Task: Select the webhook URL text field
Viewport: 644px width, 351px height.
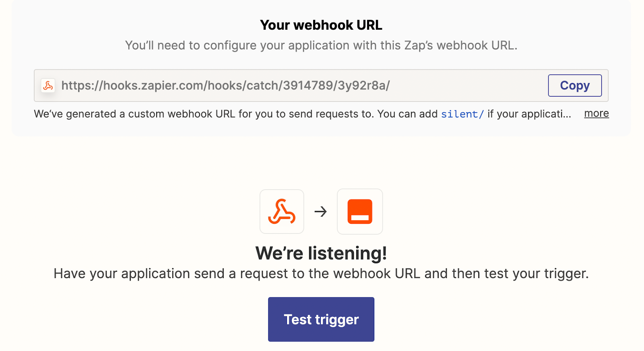Action: tap(282, 85)
